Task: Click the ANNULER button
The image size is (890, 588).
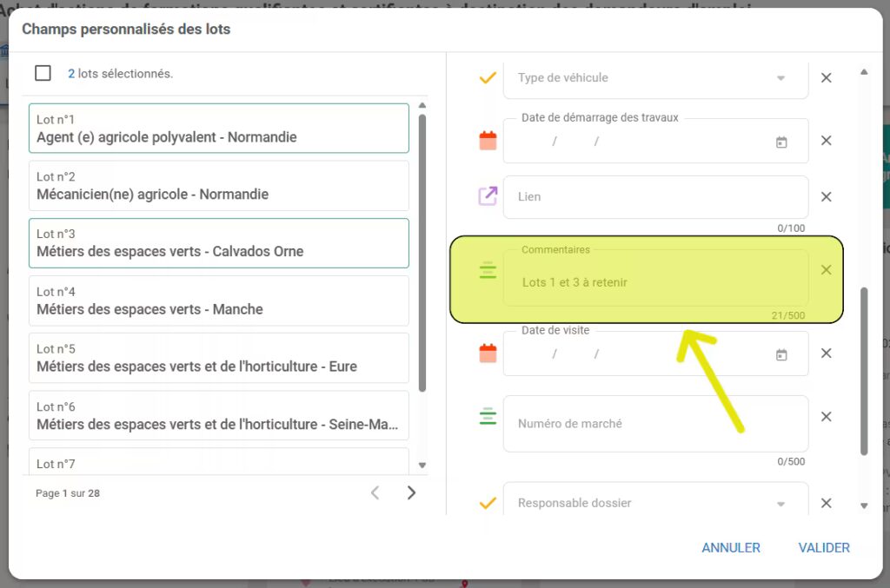Action: (x=730, y=547)
